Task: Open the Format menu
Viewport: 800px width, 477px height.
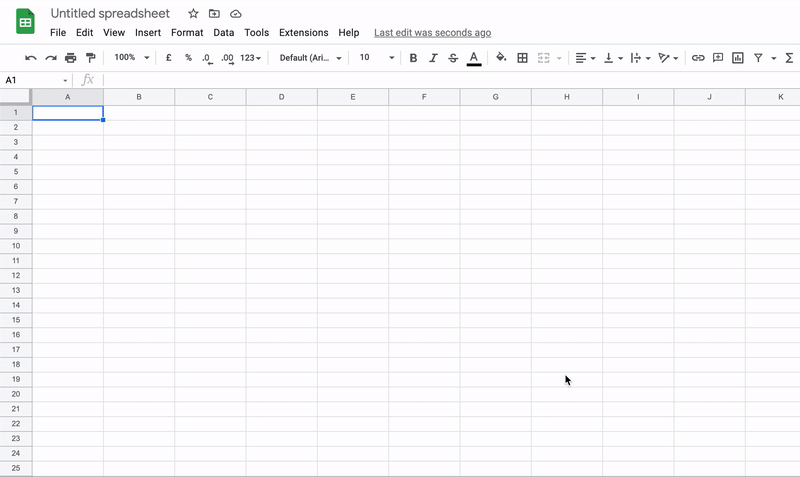Action: (x=187, y=33)
